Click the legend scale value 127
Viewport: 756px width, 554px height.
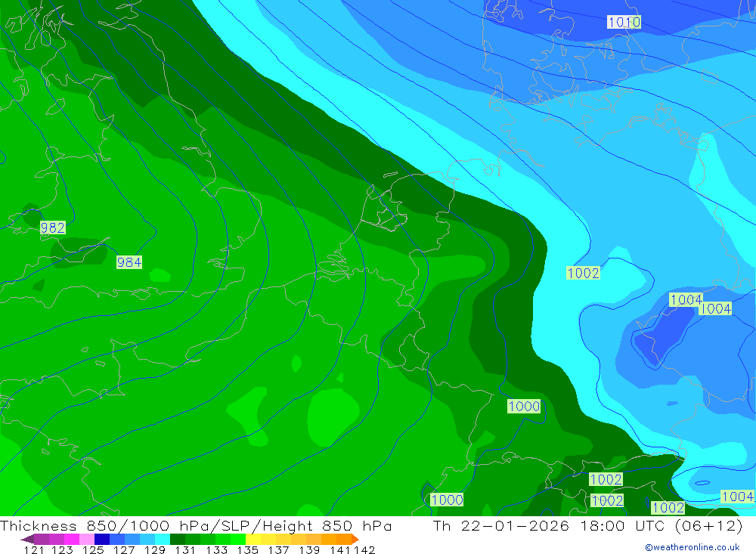124,549
